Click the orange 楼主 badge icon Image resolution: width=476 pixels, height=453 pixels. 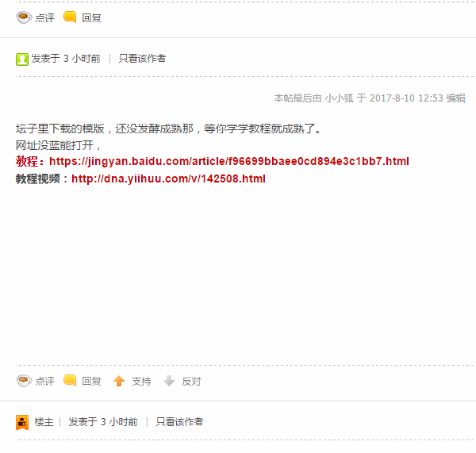22,422
